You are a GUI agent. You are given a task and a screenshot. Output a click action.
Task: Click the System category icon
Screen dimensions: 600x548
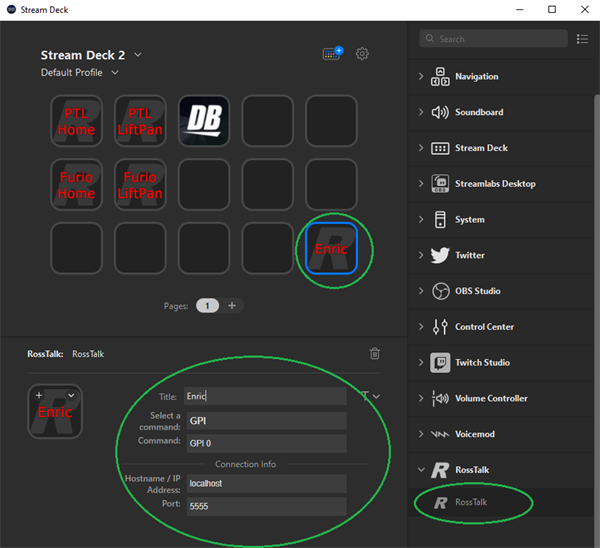tap(440, 220)
